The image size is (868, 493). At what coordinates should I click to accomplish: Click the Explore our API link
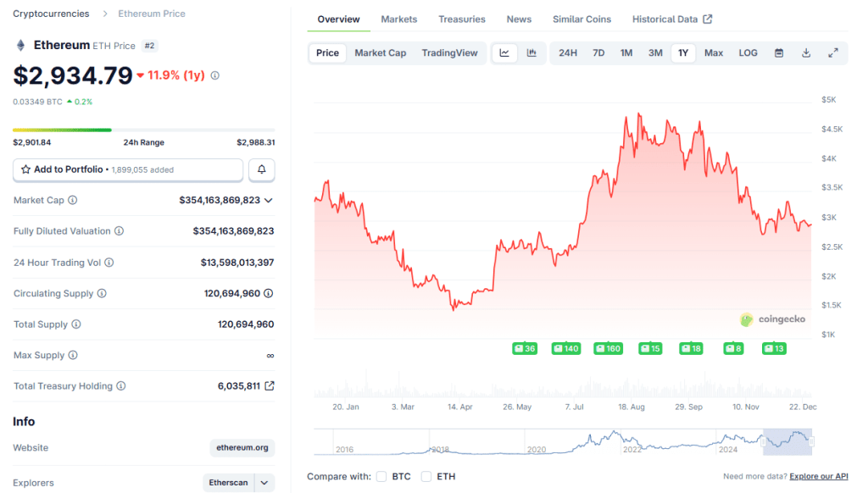tap(819, 476)
